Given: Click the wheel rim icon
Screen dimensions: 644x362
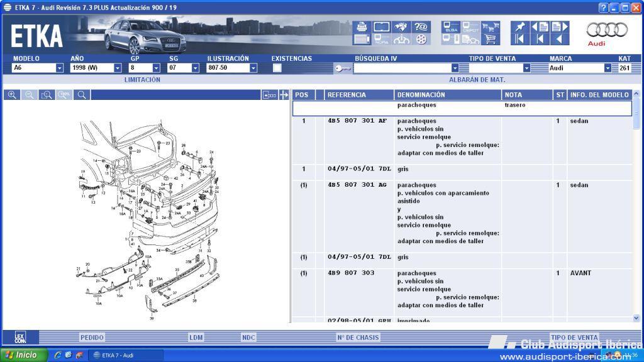Looking at the screenshot, I should (x=421, y=40).
